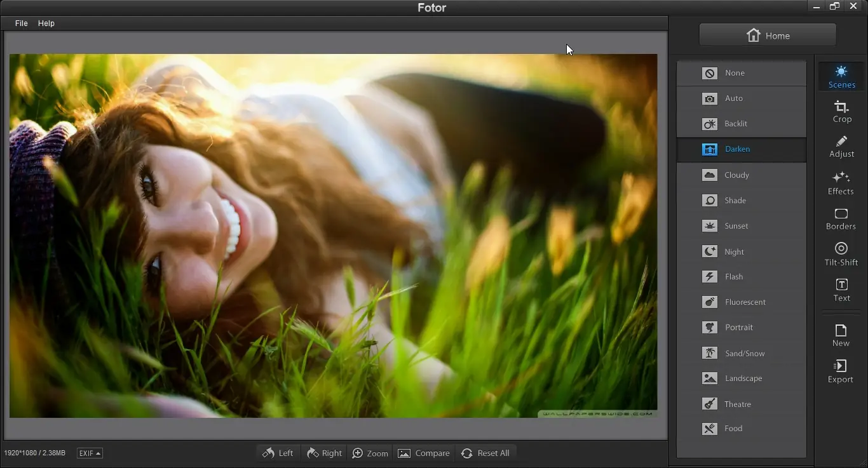The width and height of the screenshot is (868, 468).
Task: Rotate the image left
Action: click(x=278, y=453)
